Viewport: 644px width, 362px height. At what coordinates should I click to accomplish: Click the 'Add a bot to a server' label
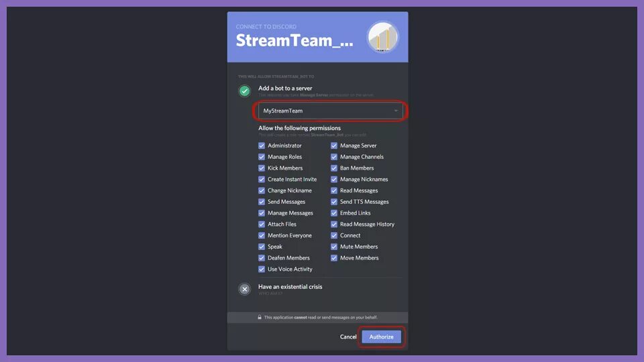click(x=285, y=88)
